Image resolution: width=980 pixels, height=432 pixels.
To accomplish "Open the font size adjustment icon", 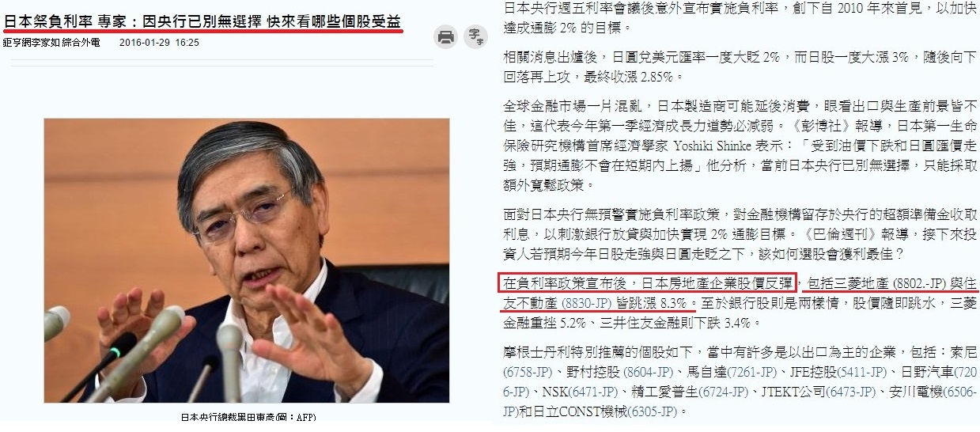I will pos(475,36).
